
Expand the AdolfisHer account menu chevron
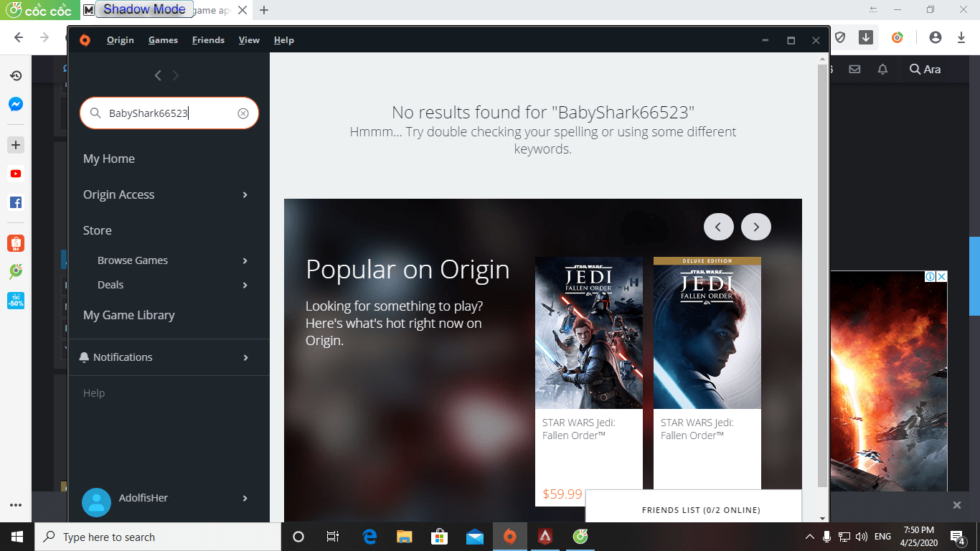coord(245,498)
